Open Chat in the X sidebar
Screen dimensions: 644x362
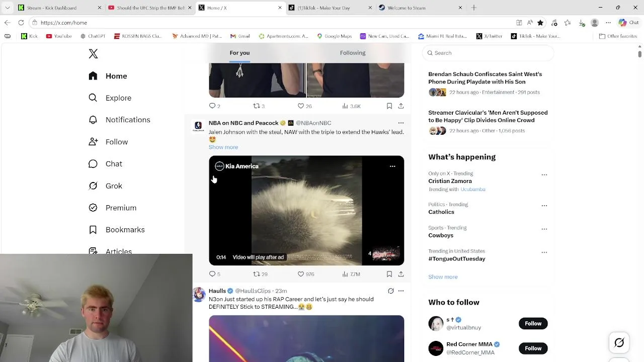click(x=105, y=164)
